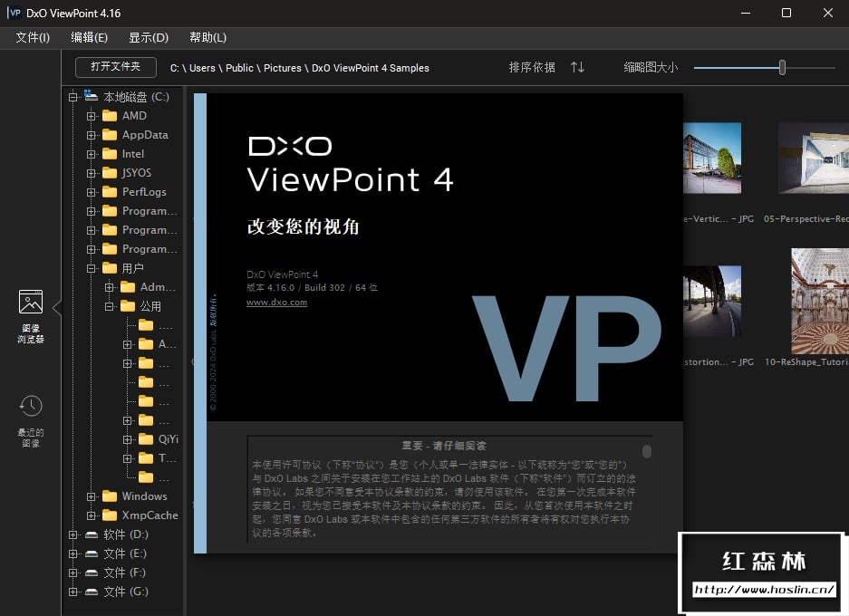This screenshot has width=849, height=616.
Task: Expand the PerfLogs folder node
Action: (92, 192)
